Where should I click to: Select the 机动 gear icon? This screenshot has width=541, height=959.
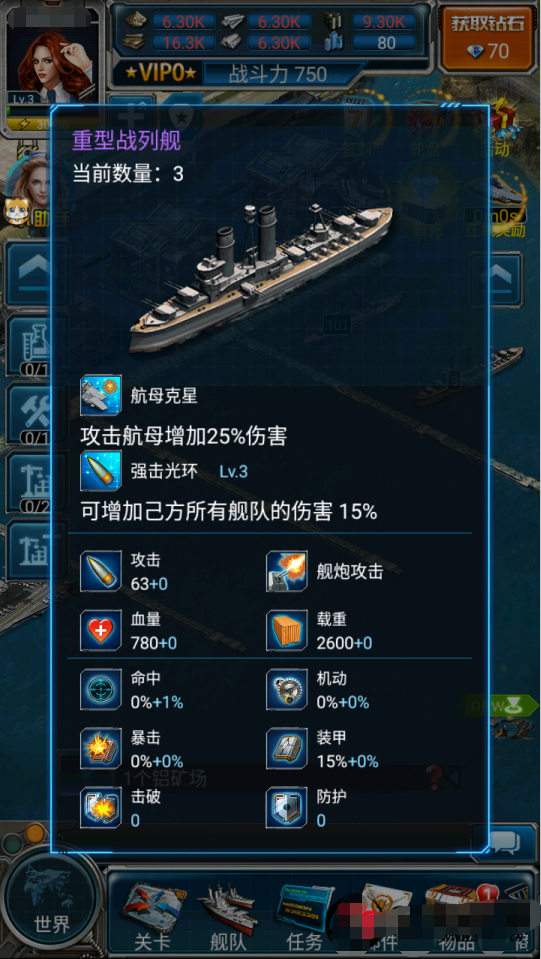coord(287,690)
